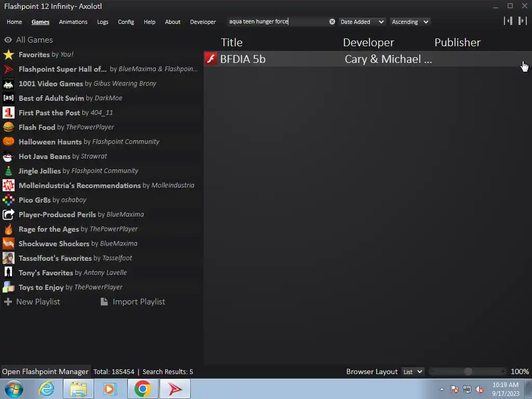532x399 pixels.
Task: Click the Molleindustria's Recommendations red icon
Action: tap(8, 185)
